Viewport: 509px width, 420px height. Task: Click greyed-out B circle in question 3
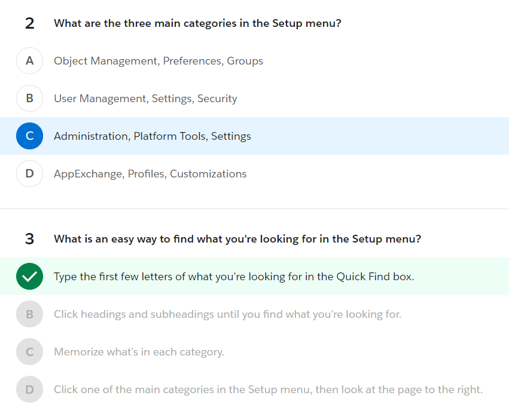(29, 314)
